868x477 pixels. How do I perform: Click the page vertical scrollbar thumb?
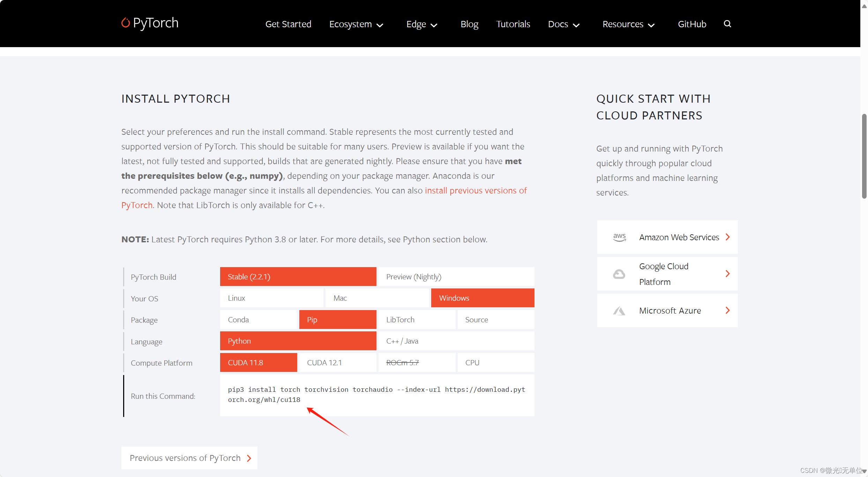tap(864, 155)
